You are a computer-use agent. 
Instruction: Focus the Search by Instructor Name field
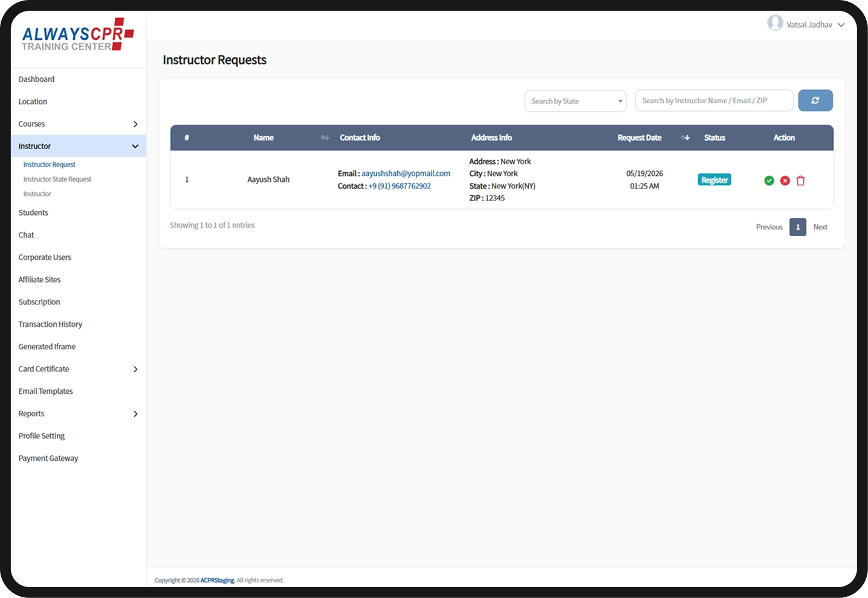click(x=714, y=100)
